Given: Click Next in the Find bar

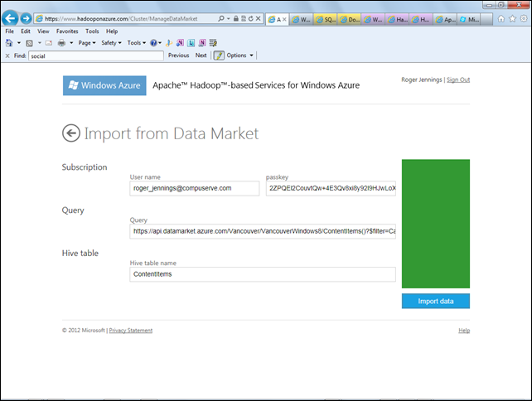Looking at the screenshot, I should pos(201,56).
